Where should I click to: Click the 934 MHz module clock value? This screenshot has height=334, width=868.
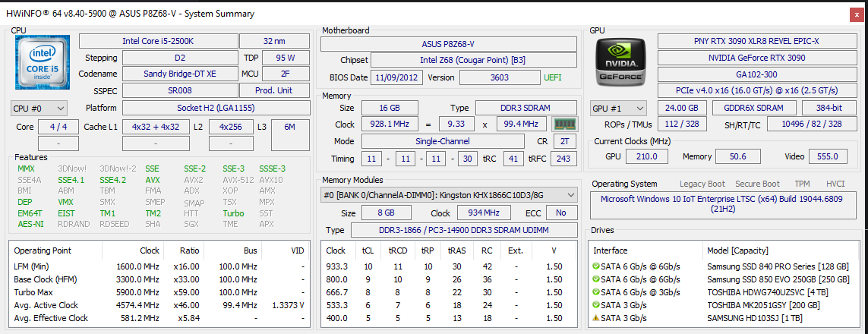click(484, 213)
